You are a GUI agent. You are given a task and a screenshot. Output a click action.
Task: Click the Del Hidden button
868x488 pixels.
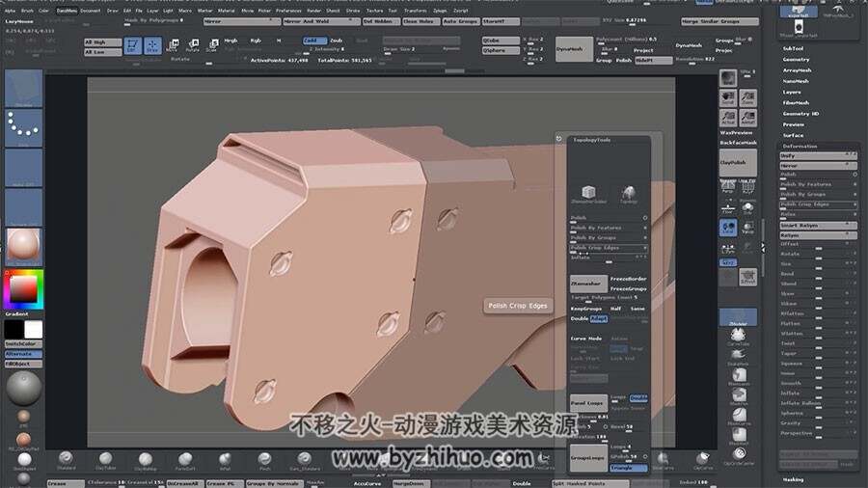[381, 21]
